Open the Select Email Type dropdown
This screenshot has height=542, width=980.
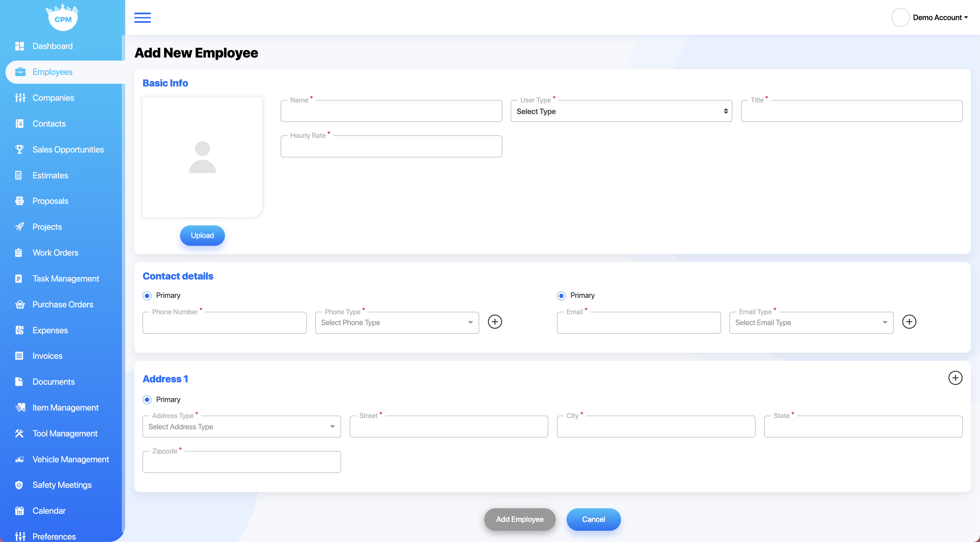pos(811,323)
